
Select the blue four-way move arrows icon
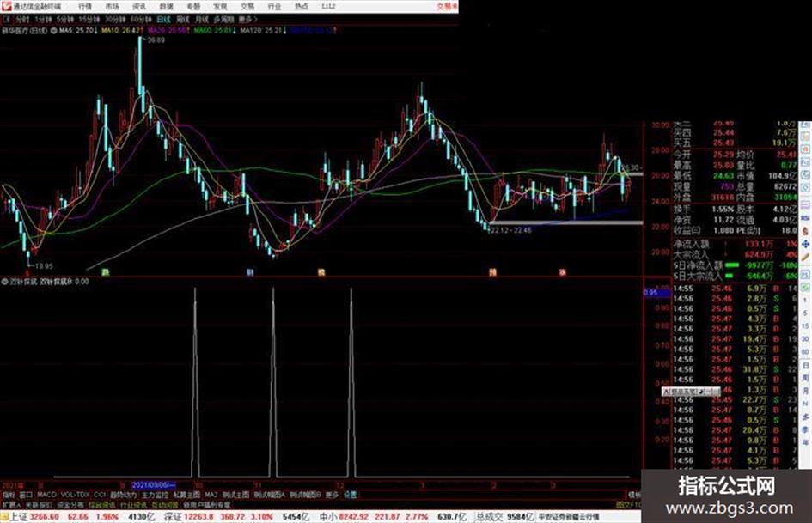[x=805, y=244]
